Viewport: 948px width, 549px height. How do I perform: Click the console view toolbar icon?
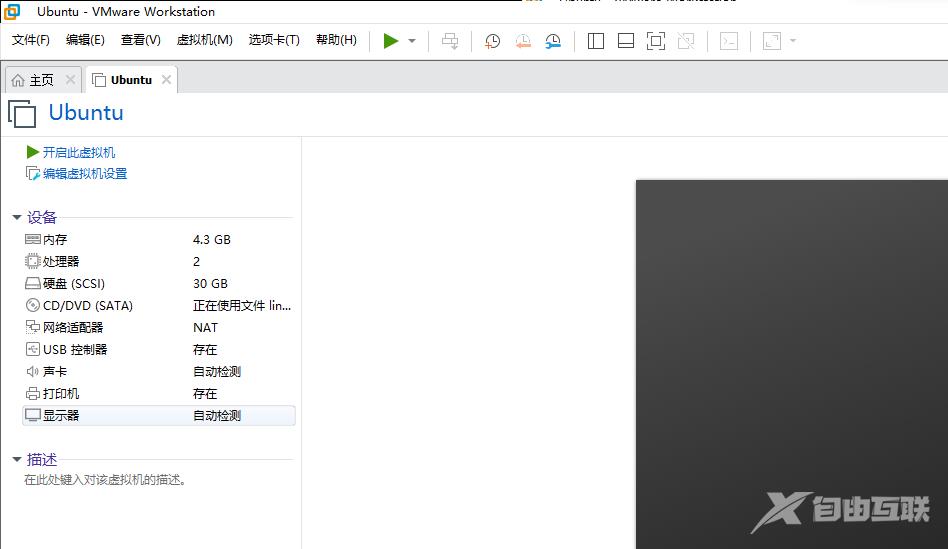point(729,41)
